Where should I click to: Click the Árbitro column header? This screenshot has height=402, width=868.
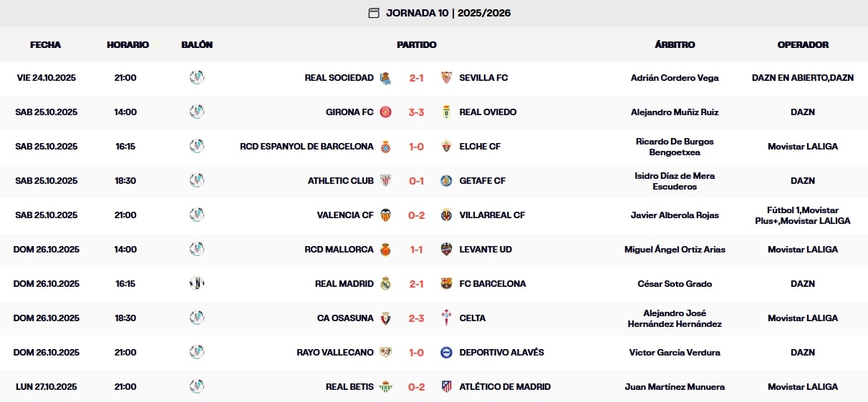[675, 44]
